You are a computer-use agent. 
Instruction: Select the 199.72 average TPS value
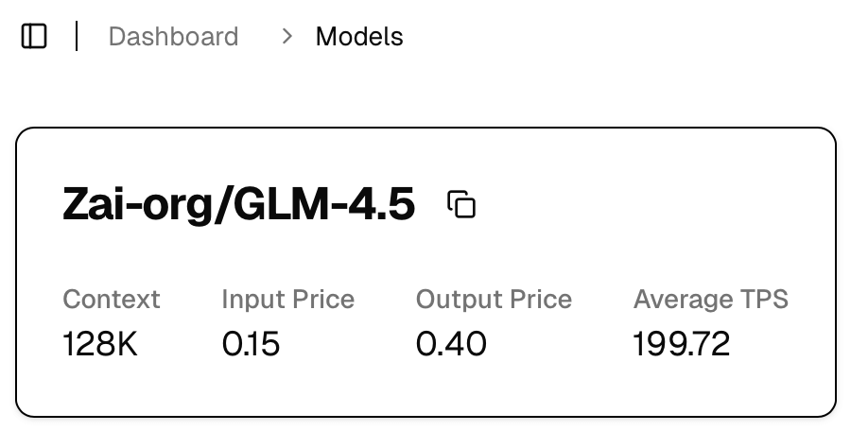[681, 344]
